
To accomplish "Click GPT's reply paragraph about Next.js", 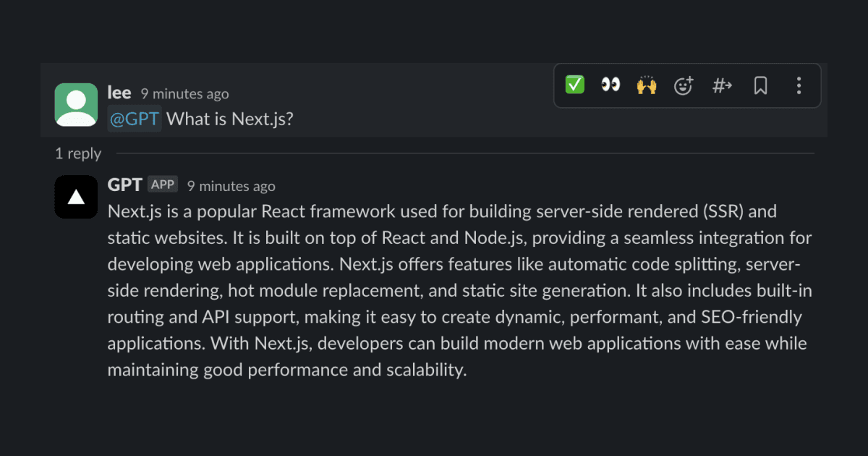I will pos(456,291).
